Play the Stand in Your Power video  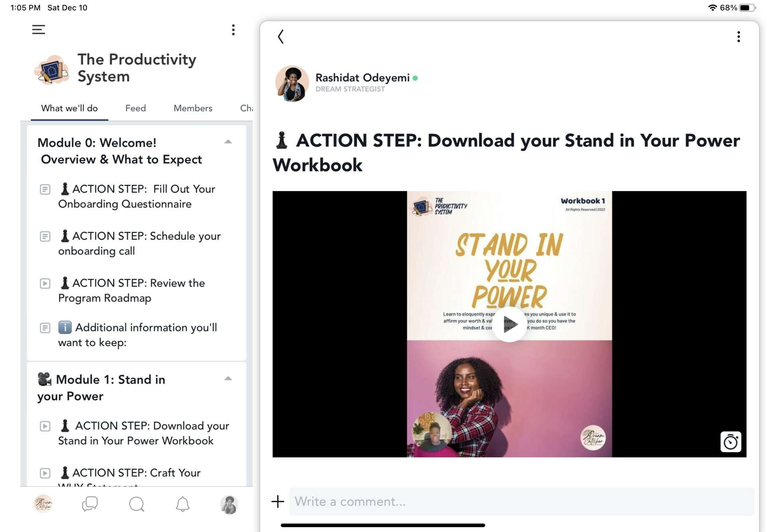[509, 324]
